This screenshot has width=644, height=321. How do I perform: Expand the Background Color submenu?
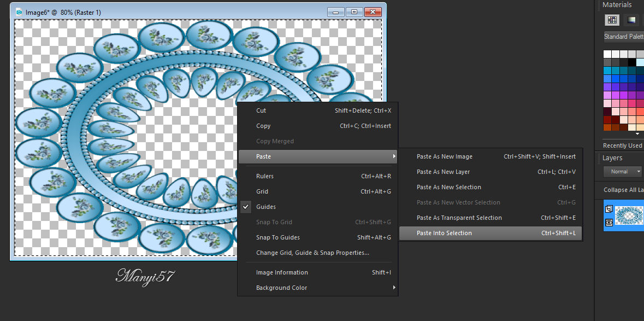[x=317, y=288]
